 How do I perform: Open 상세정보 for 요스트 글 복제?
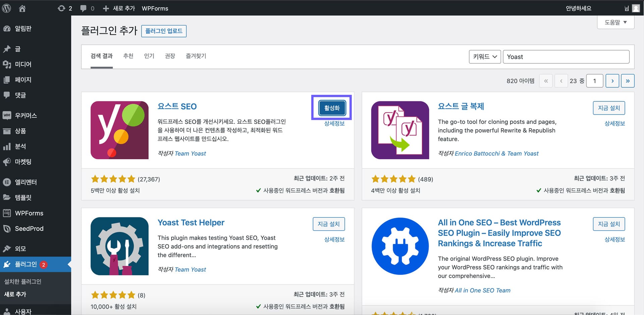pyautogui.click(x=614, y=124)
